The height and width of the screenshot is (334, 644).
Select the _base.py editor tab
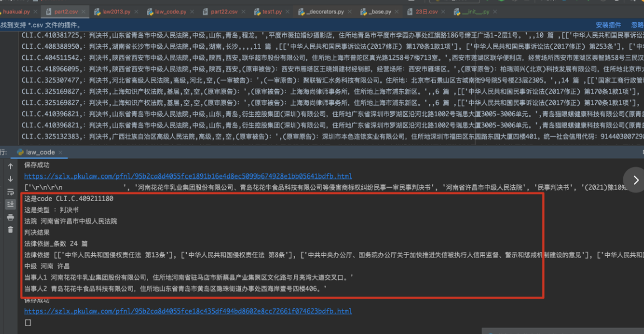click(380, 12)
